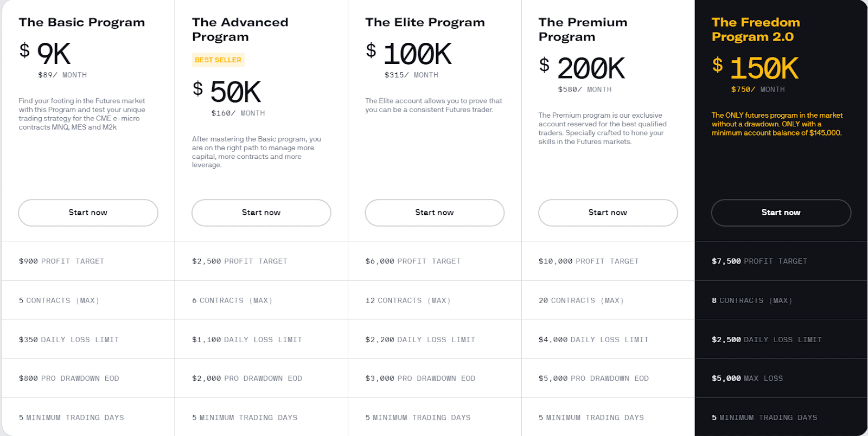Start the Elite Program now
The height and width of the screenshot is (436, 868).
[x=435, y=213]
